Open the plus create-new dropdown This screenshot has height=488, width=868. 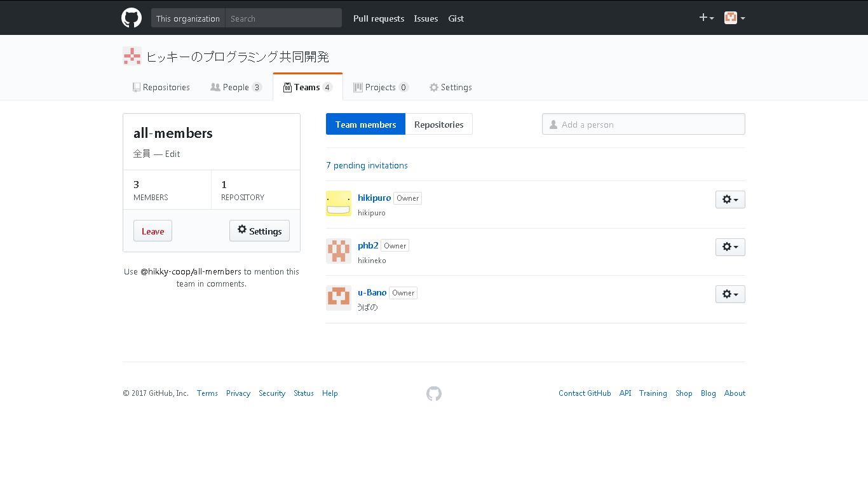coord(707,18)
